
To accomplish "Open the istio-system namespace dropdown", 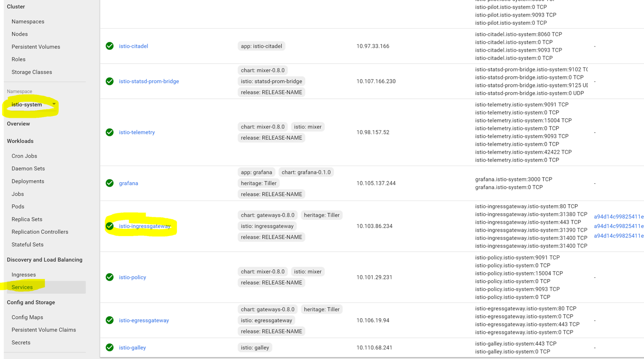I will tap(33, 104).
